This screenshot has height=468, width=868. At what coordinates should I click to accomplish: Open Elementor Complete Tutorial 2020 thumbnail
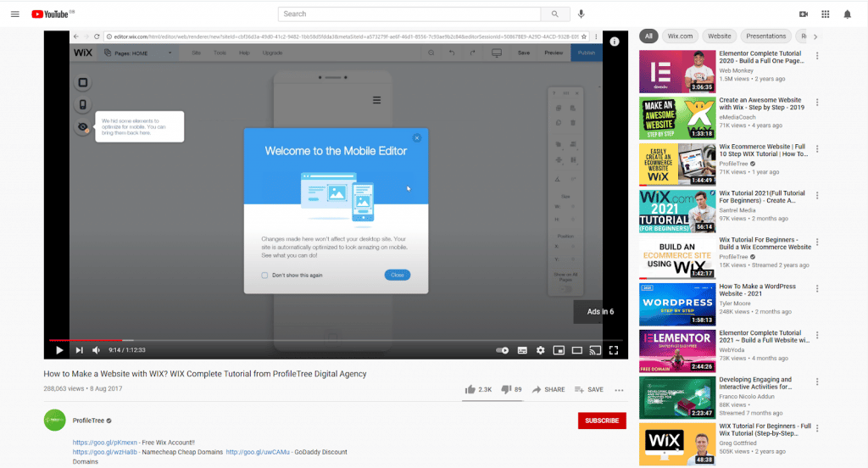pos(677,71)
